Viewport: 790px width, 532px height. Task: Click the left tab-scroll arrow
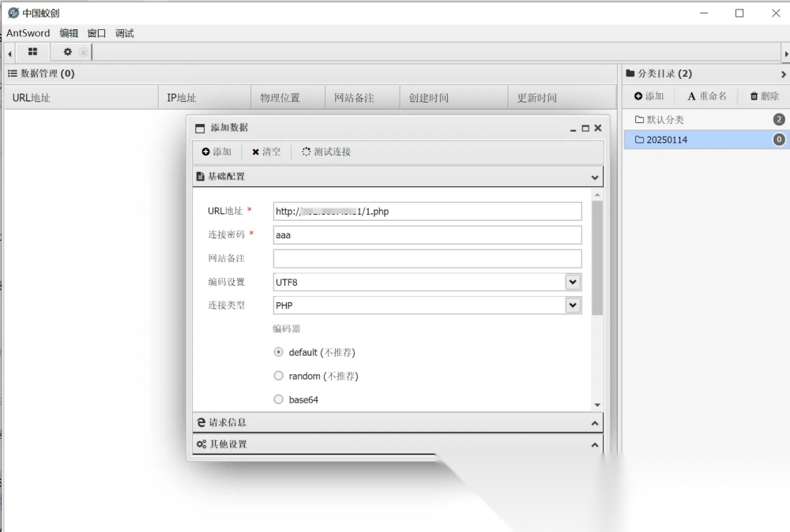9,54
